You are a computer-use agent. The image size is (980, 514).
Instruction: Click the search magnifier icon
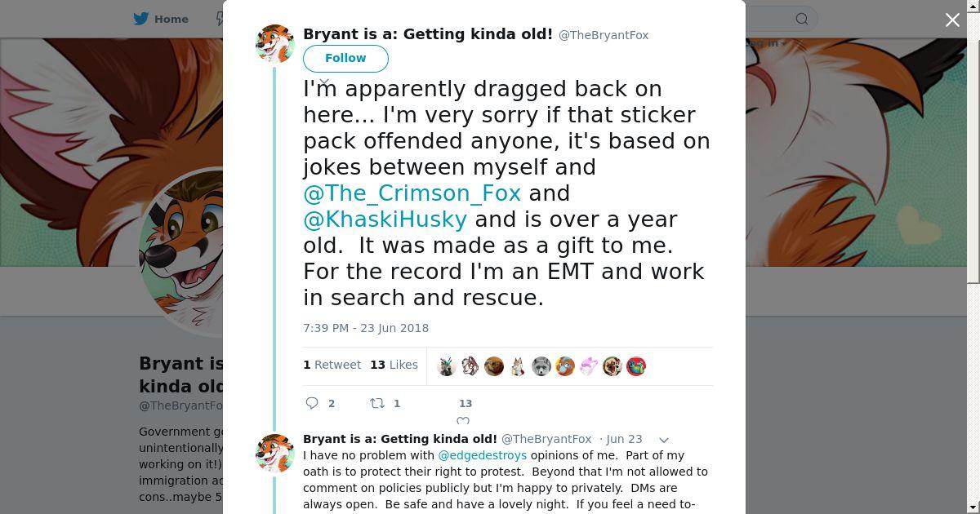[802, 19]
